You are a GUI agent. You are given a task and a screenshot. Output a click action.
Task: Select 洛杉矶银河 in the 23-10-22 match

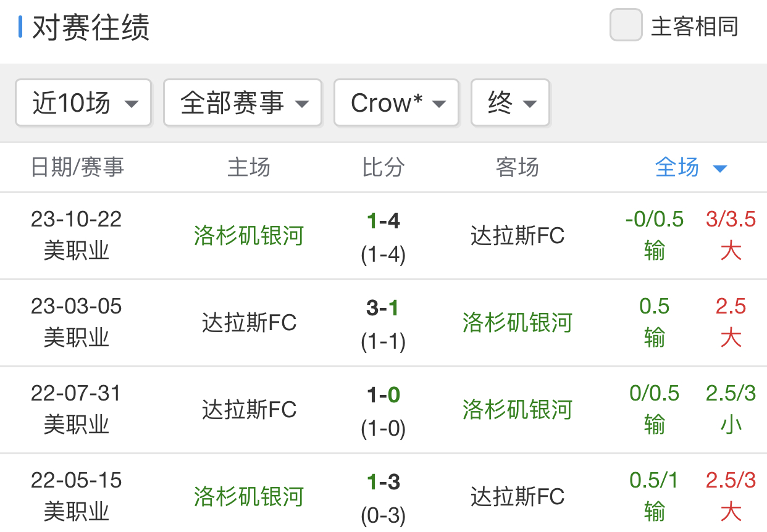pos(248,236)
